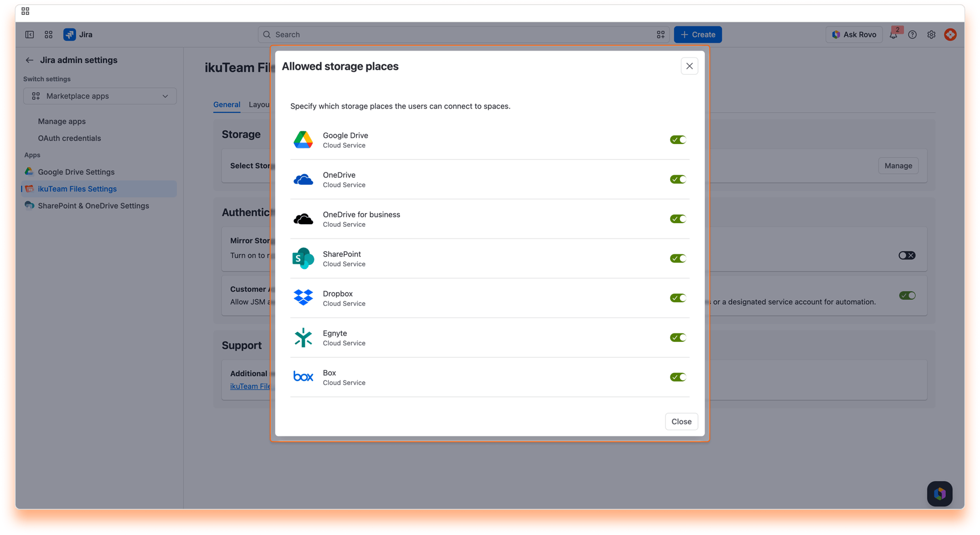This screenshot has width=980, height=535.
Task: Dismiss the dialog with the X button
Action: coord(689,66)
